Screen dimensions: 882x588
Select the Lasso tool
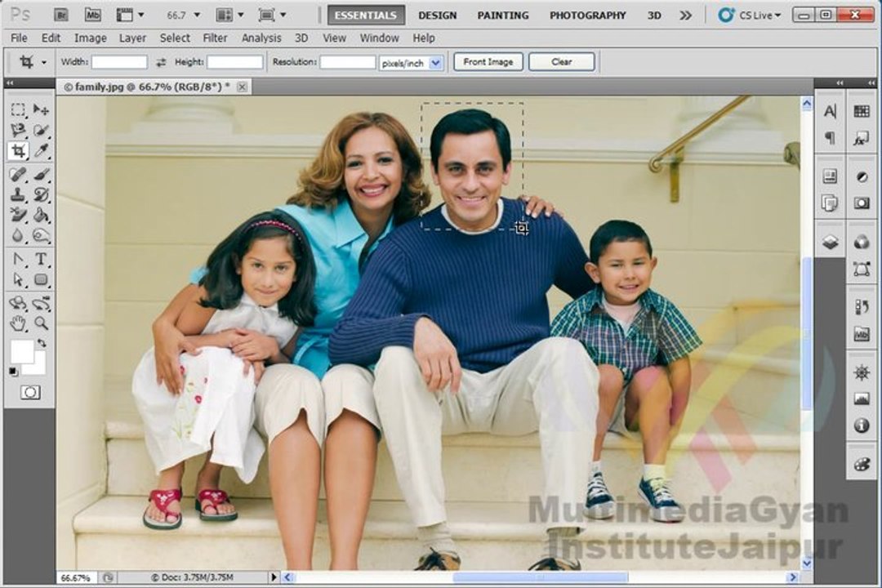pyautogui.click(x=18, y=130)
